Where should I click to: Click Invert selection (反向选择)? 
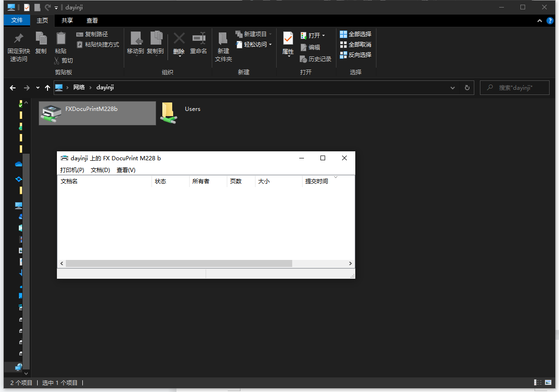click(x=355, y=55)
